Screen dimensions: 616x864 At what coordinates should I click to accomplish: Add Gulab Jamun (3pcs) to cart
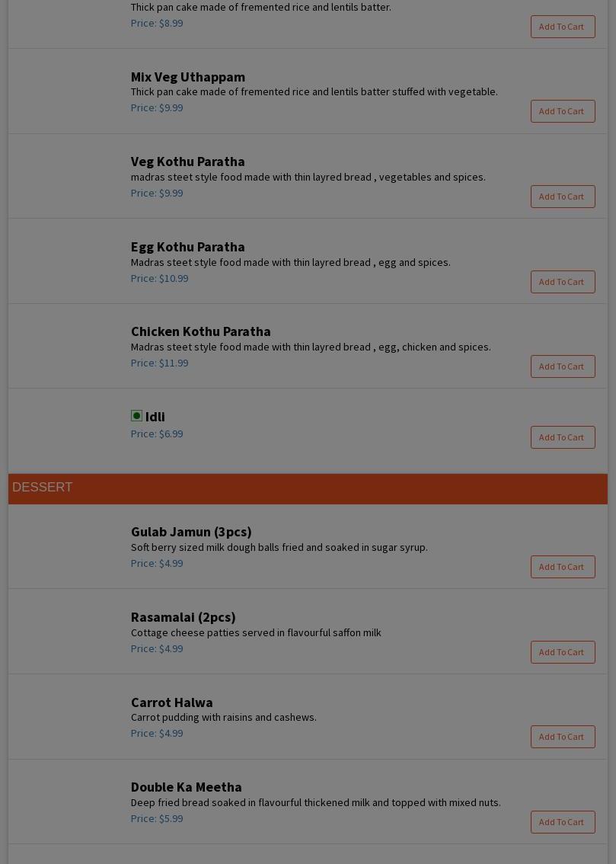pos(562,567)
